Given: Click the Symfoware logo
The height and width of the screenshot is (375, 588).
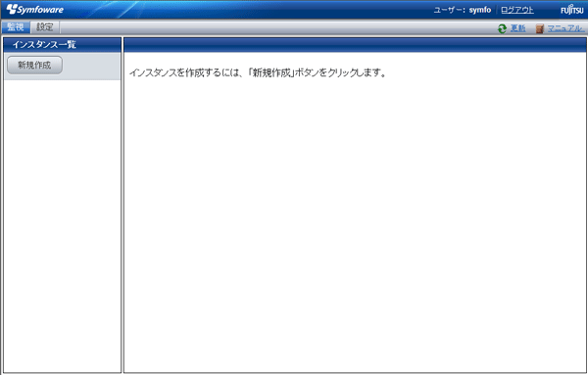Looking at the screenshot, I should click(35, 10).
